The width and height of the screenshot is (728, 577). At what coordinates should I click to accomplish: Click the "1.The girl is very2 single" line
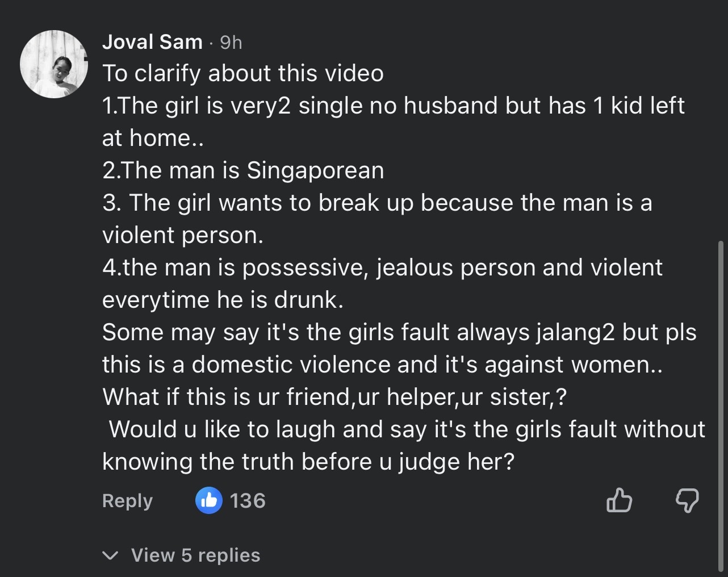point(393,106)
